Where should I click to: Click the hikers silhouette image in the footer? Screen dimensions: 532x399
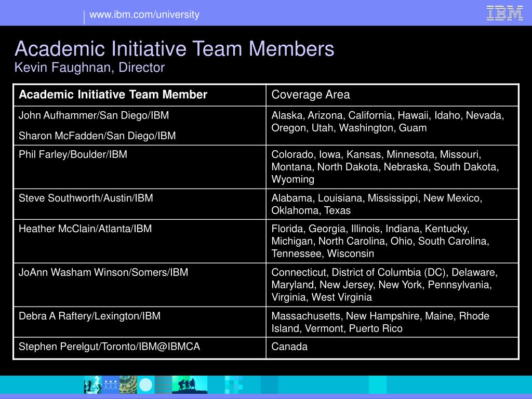190,385
